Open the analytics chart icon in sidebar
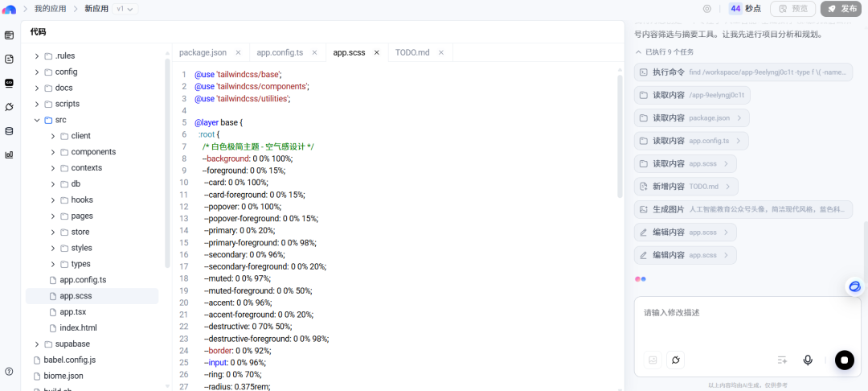This screenshot has height=391, width=868. click(x=9, y=154)
